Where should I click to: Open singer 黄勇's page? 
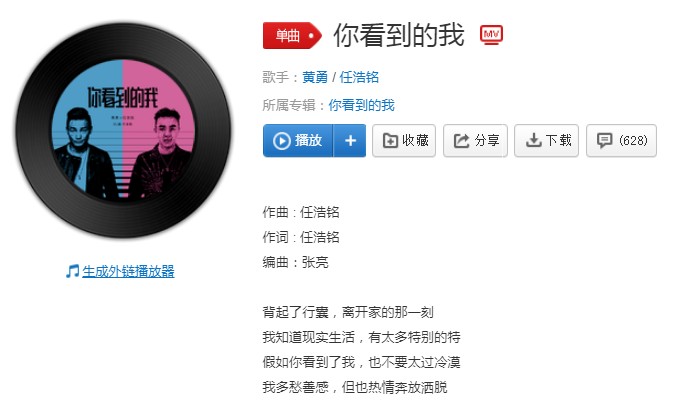coord(315,77)
